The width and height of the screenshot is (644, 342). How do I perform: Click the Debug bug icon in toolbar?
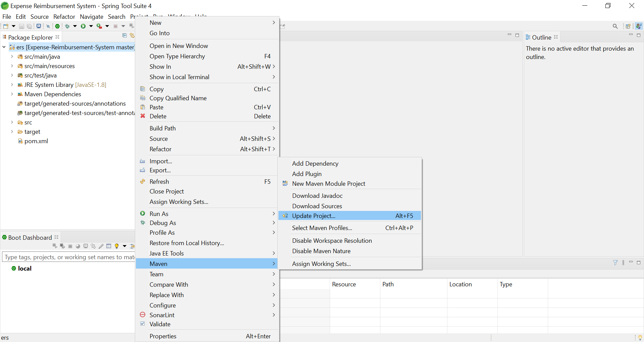[67, 26]
